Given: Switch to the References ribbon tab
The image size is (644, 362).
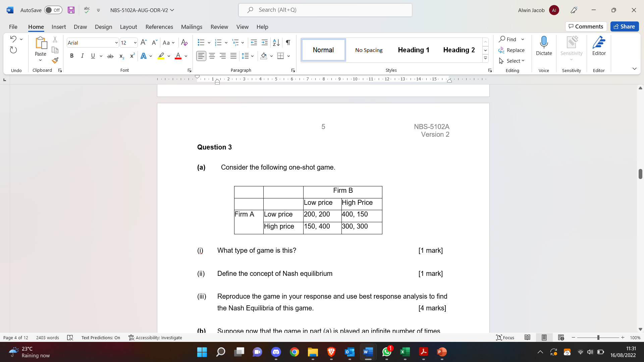Looking at the screenshot, I should pos(159,27).
